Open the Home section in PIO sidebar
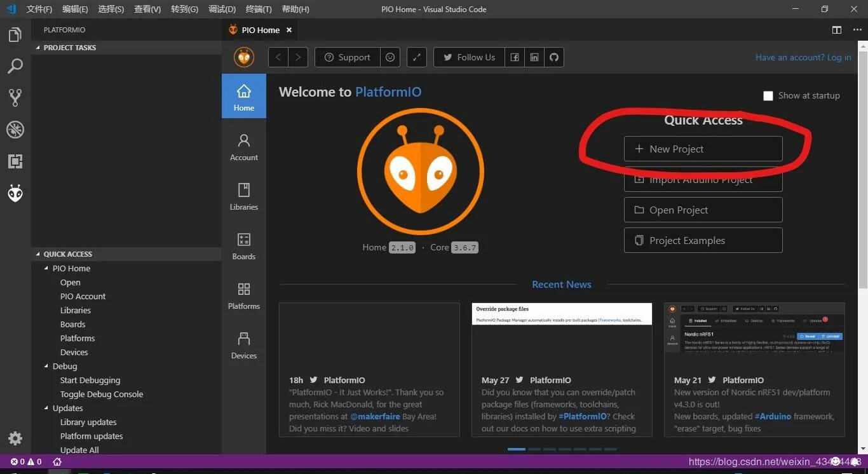868x474 pixels. [244, 96]
